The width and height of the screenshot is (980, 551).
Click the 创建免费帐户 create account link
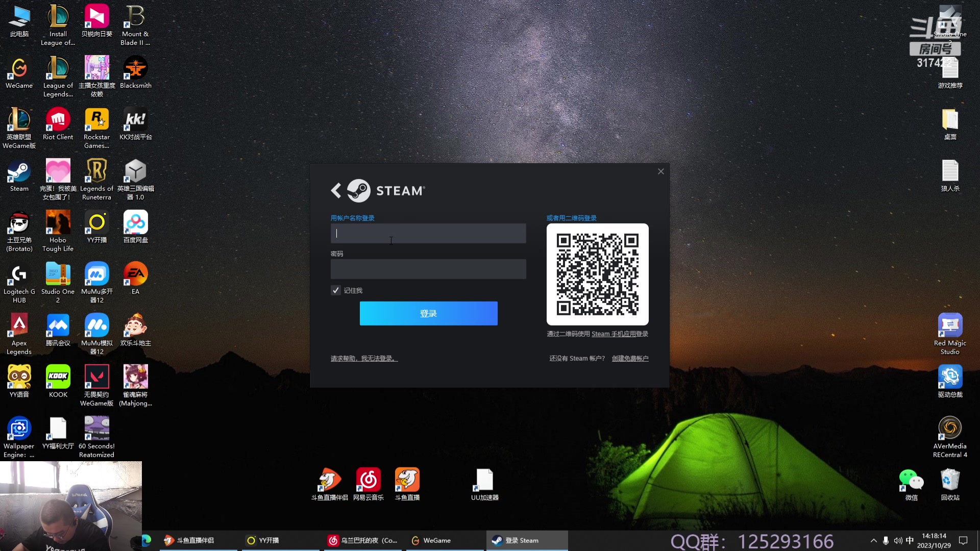pyautogui.click(x=630, y=359)
